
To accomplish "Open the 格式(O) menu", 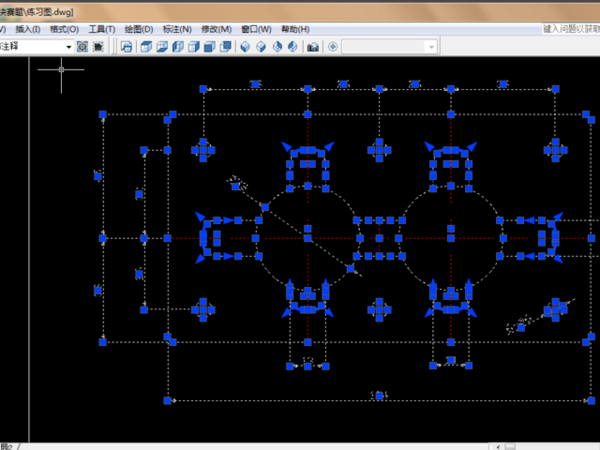I will (x=64, y=30).
